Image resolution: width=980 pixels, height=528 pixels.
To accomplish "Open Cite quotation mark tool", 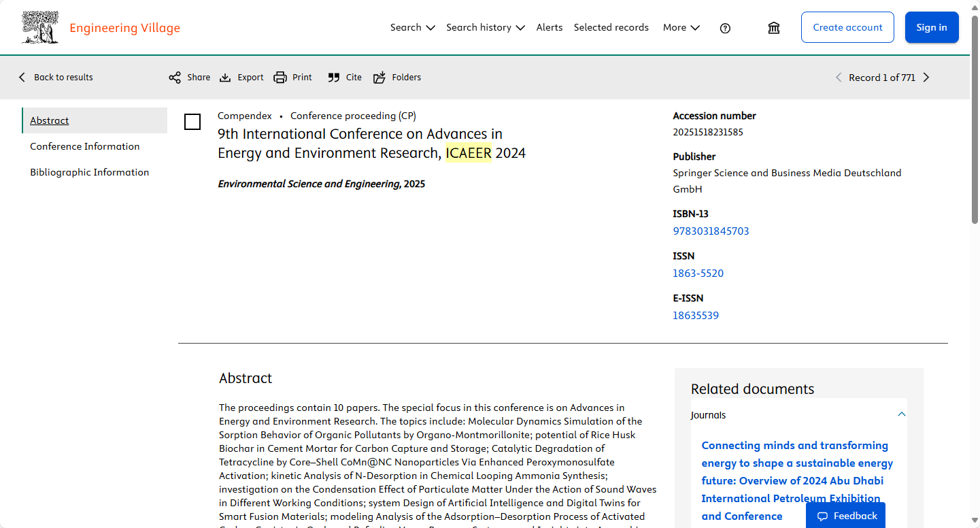I will coord(333,78).
